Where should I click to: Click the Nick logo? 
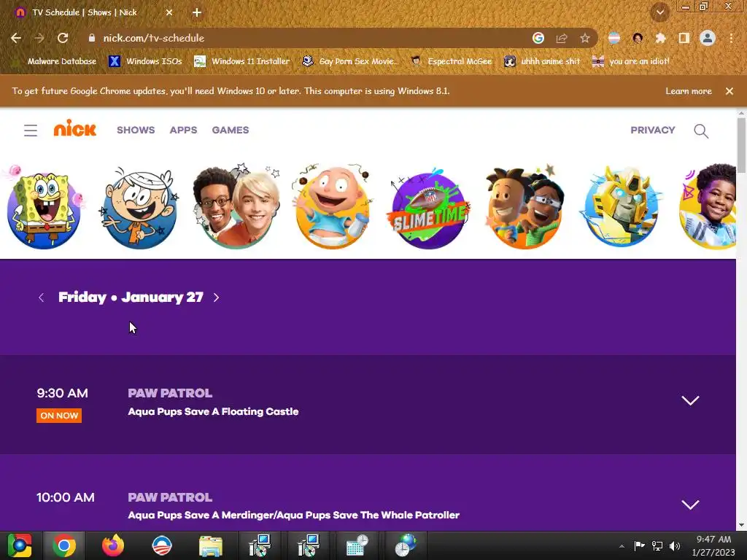tap(75, 128)
